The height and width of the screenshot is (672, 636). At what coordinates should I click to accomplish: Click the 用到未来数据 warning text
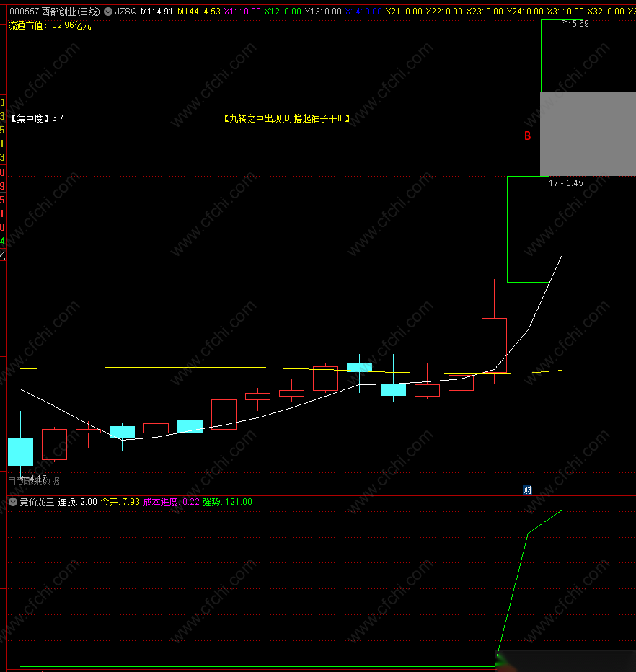tap(33, 481)
